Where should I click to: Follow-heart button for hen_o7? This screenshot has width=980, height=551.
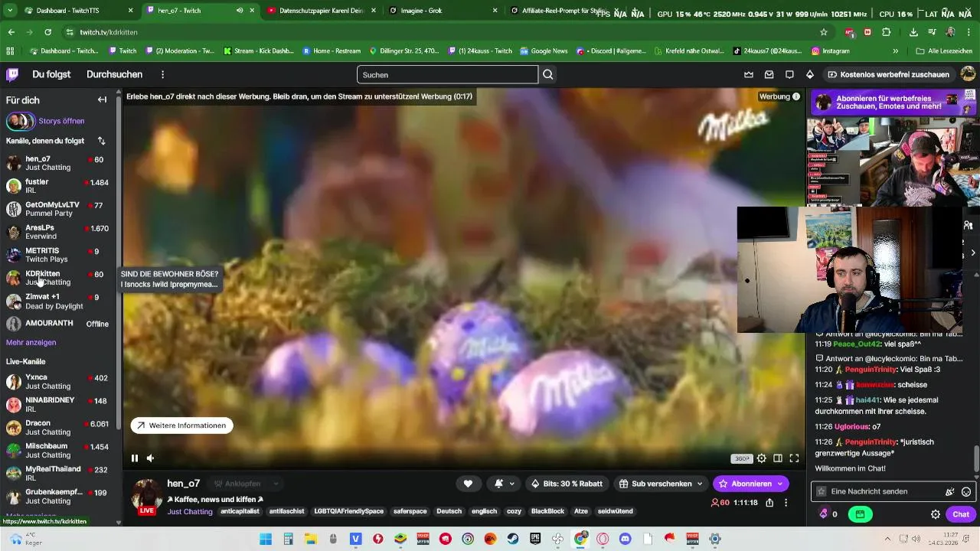click(x=468, y=484)
